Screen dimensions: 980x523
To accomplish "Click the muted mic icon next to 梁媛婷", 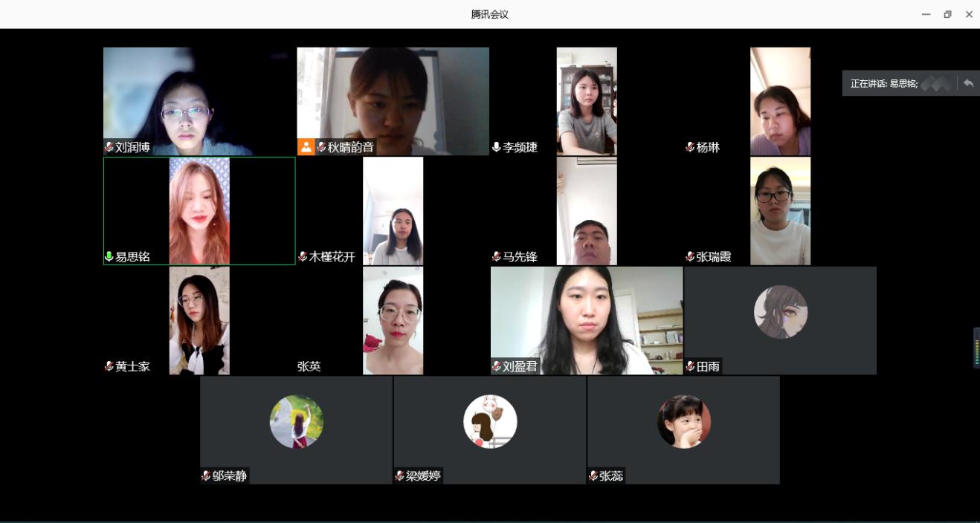I will tap(400, 475).
